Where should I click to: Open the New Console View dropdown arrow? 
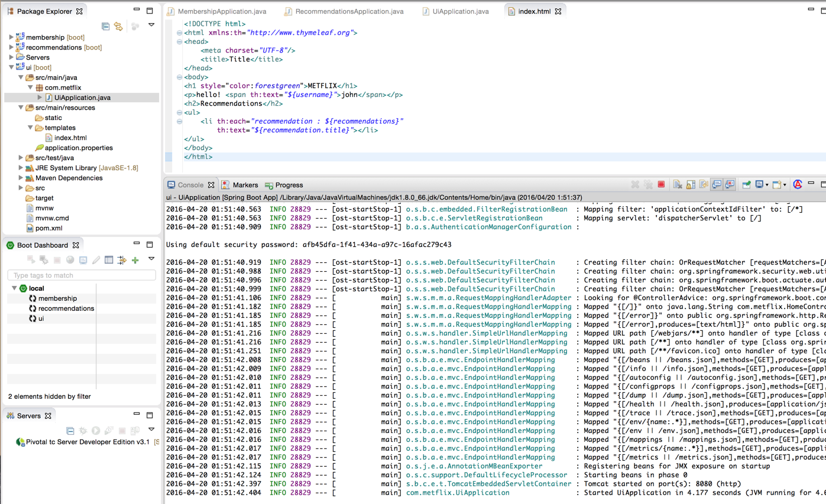785,185
